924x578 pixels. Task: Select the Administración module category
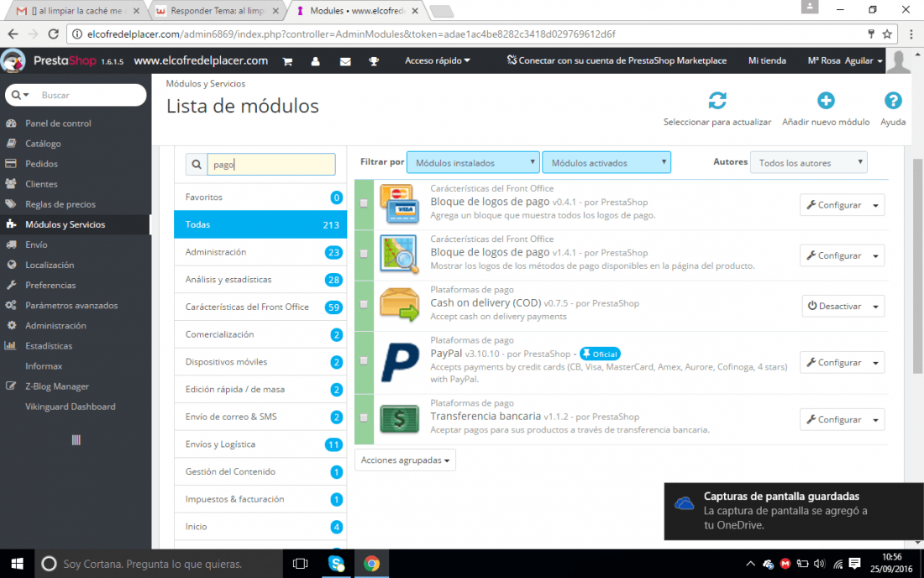tap(260, 252)
